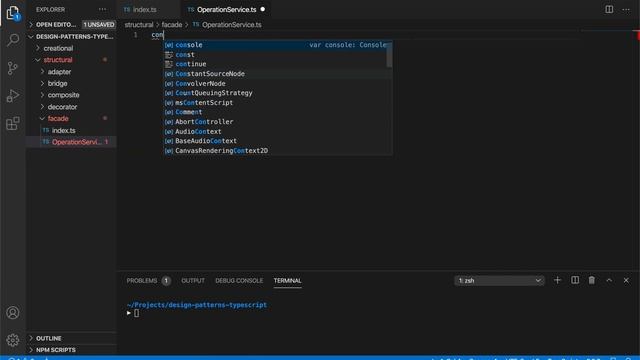Click the 1 UNSAVED badge

pyautogui.click(x=99, y=24)
